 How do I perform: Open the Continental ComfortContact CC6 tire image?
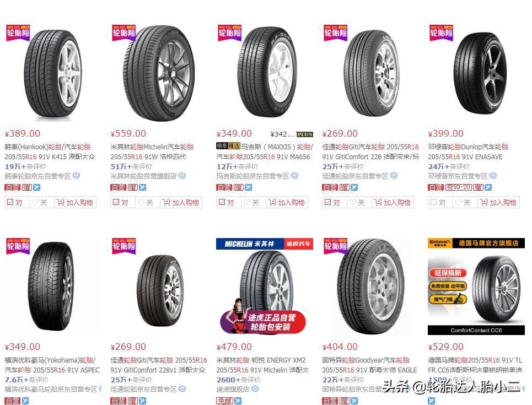(x=476, y=287)
